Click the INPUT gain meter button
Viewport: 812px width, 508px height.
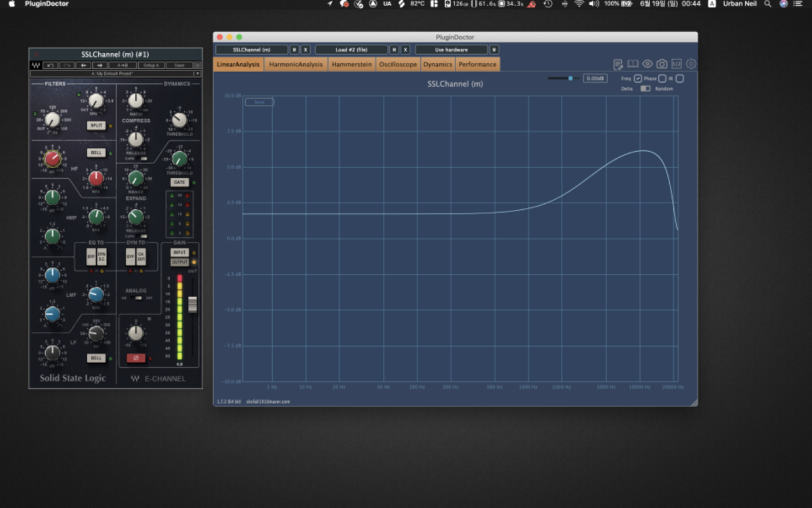tap(179, 253)
